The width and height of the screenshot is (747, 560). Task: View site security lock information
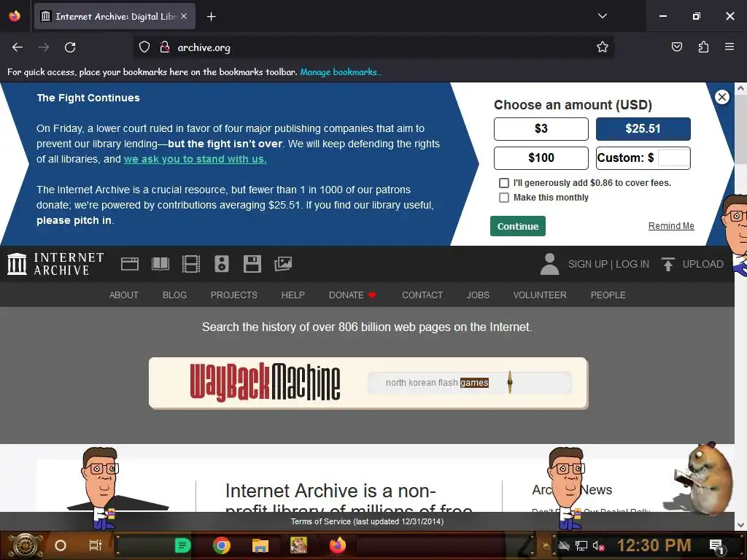pos(165,47)
